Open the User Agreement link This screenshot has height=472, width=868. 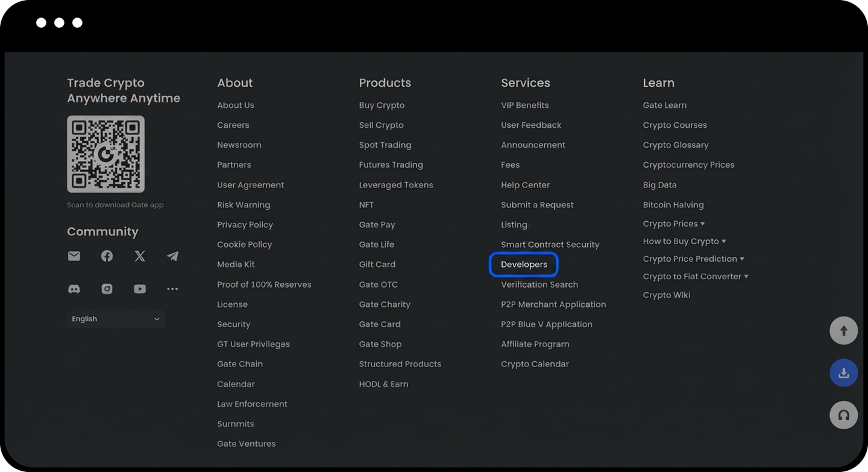point(251,185)
